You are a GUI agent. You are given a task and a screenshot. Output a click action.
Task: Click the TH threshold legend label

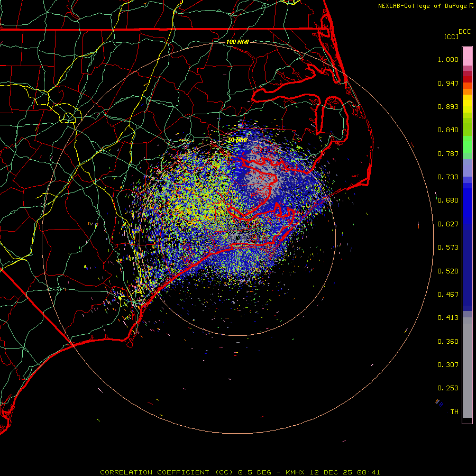(x=454, y=411)
